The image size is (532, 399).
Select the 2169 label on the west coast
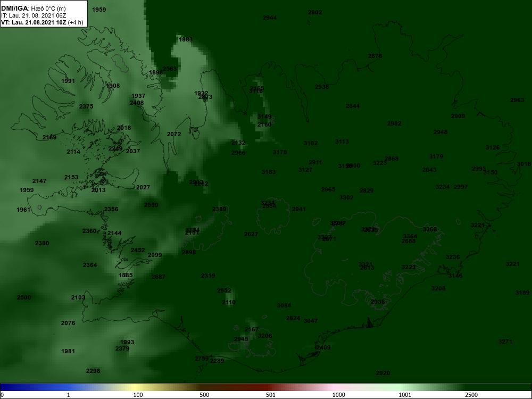coord(49,137)
